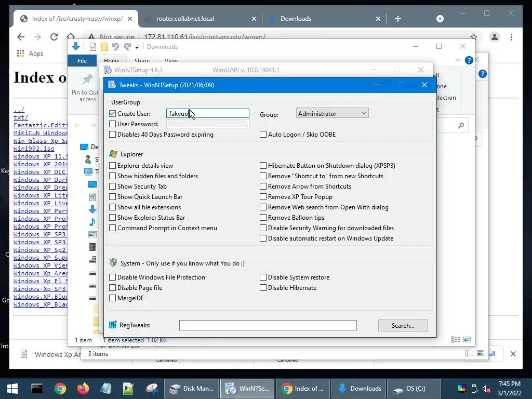Switch to Disk Management taskbar button
Screen dimensions: 532x399
click(x=192, y=389)
